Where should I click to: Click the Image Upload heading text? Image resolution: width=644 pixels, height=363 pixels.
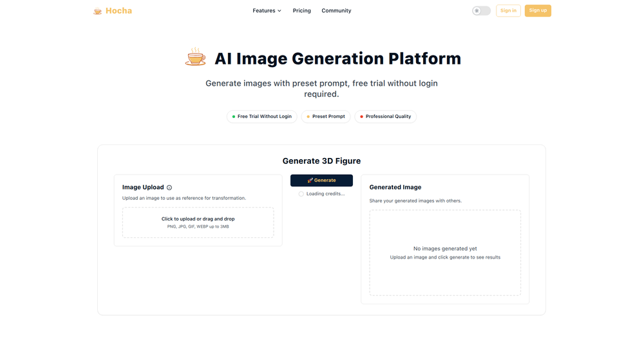click(143, 187)
